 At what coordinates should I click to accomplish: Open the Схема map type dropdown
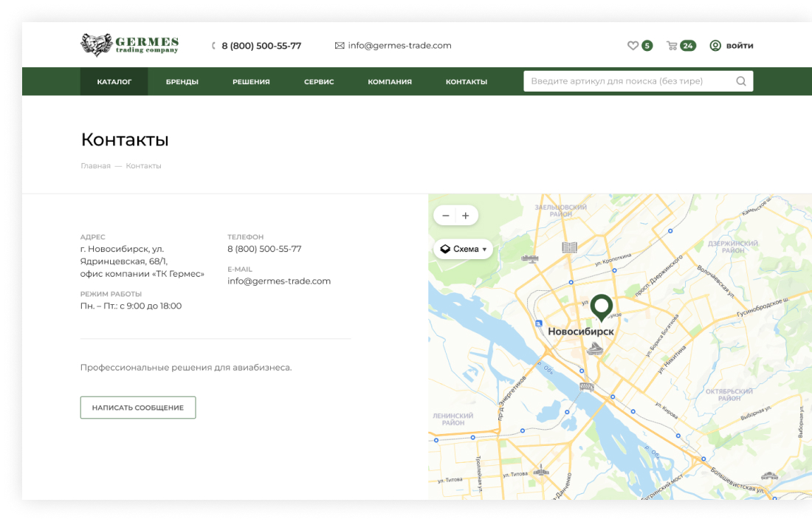(x=463, y=249)
